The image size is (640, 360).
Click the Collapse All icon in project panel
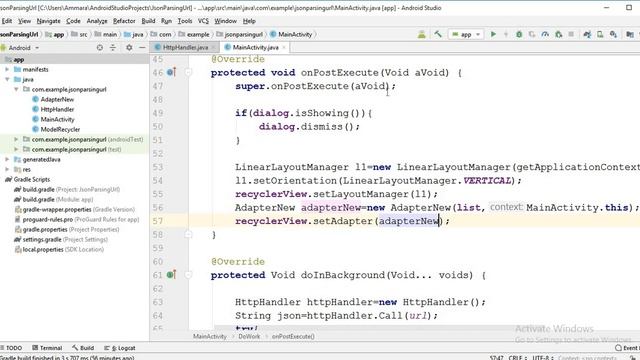113,48
